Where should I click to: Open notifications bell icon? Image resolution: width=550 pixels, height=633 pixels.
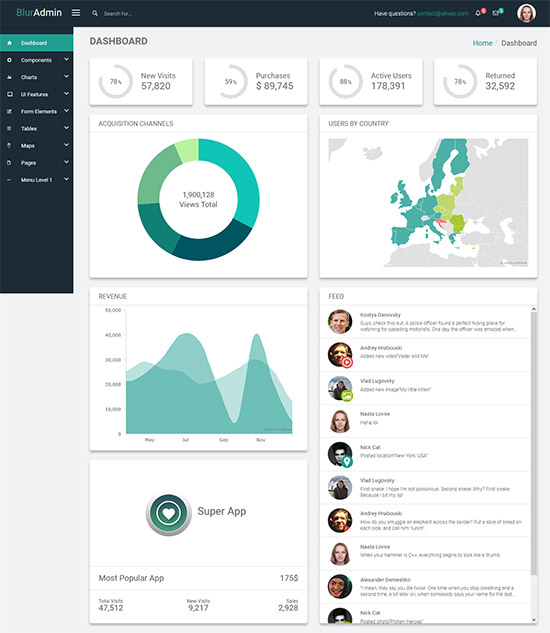coord(478,13)
